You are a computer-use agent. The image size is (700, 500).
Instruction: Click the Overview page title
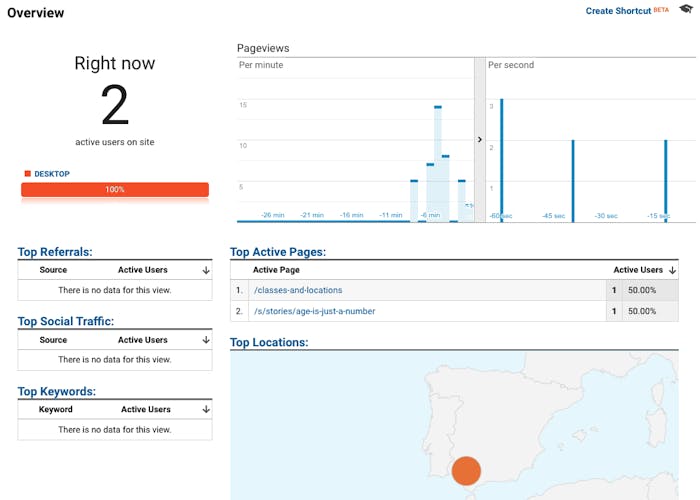[36, 13]
